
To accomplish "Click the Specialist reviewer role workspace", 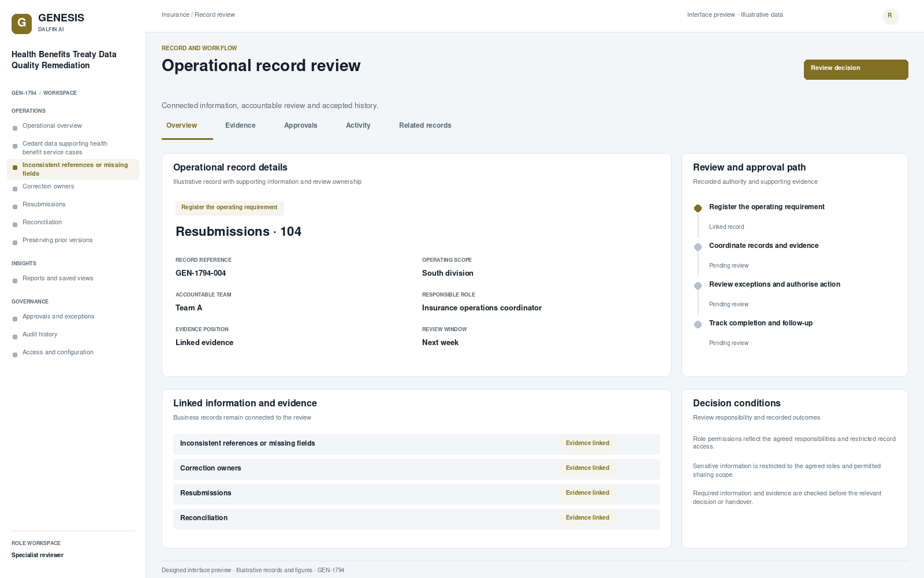I will pyautogui.click(x=38, y=555).
